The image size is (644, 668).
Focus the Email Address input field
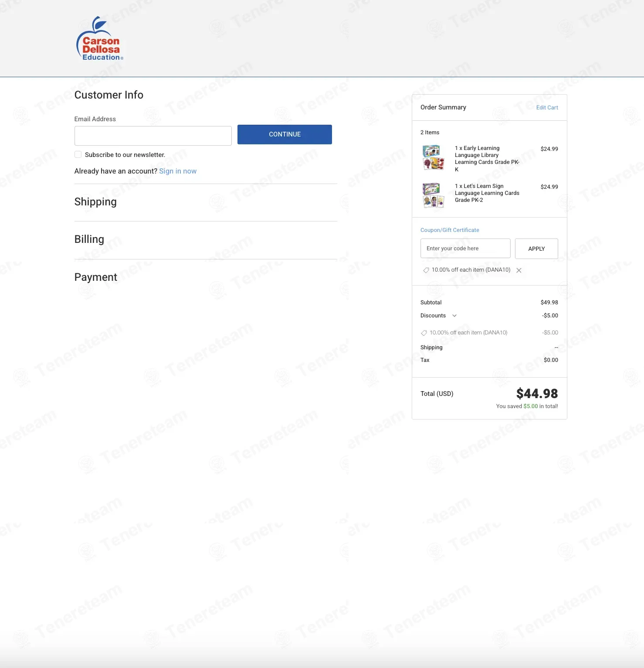[153, 136]
